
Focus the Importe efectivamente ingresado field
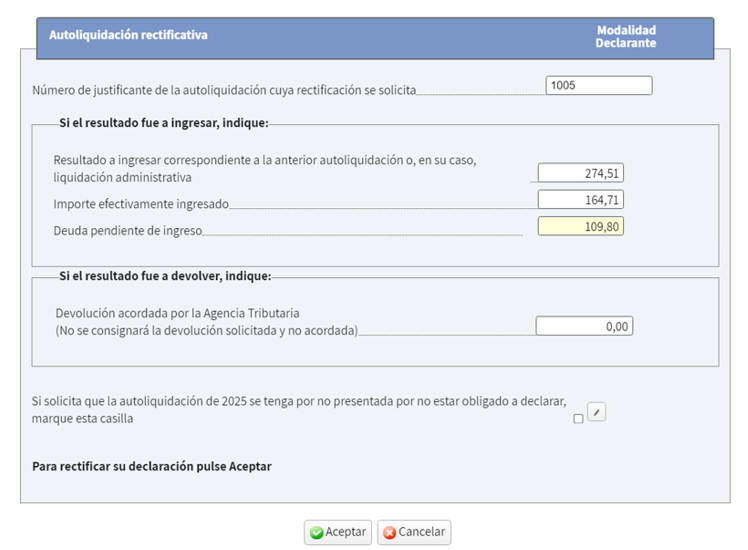pyautogui.click(x=580, y=200)
